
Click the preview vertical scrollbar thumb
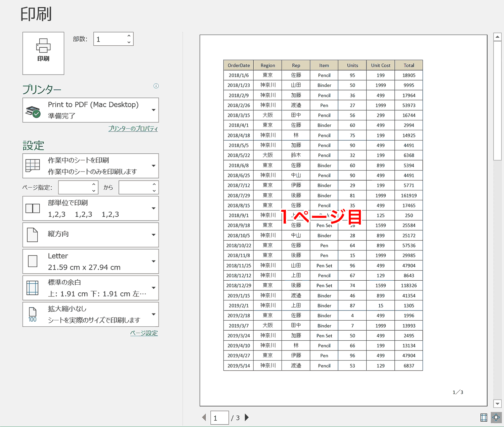pos(497,101)
